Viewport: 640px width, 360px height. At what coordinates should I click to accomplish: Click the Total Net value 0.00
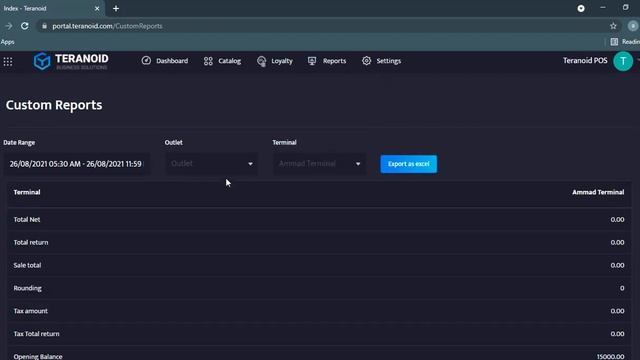point(617,220)
